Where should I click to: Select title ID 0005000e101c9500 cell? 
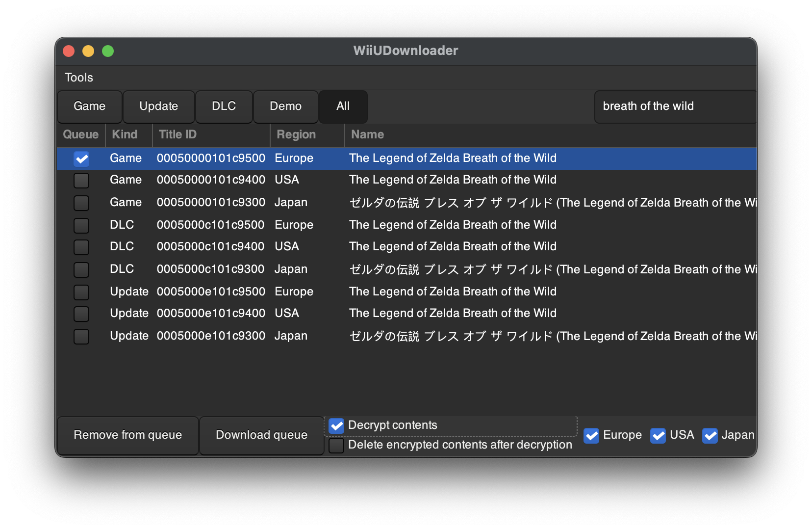point(211,291)
